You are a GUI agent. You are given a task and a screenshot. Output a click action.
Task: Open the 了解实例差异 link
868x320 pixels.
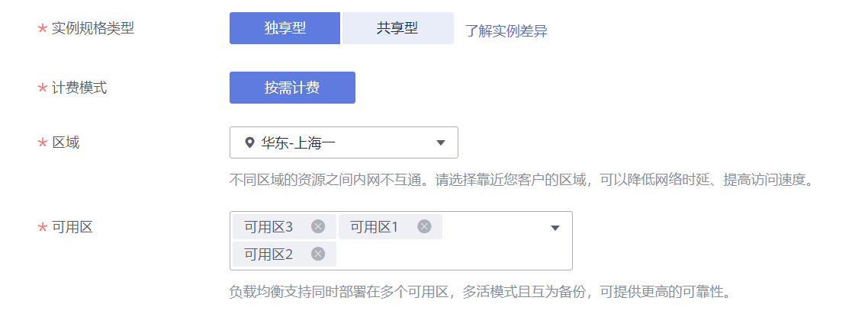[506, 30]
